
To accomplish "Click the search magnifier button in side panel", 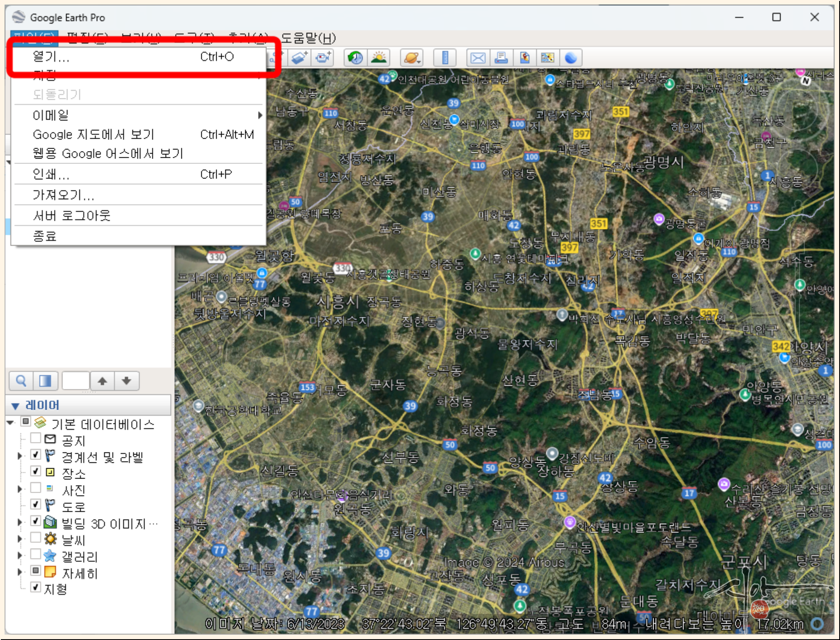I will 21,381.
